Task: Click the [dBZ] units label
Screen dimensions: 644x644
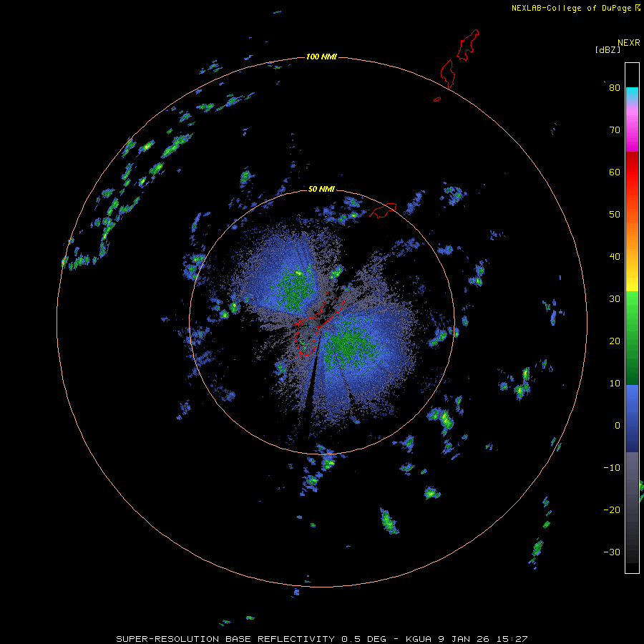Action: [x=608, y=49]
